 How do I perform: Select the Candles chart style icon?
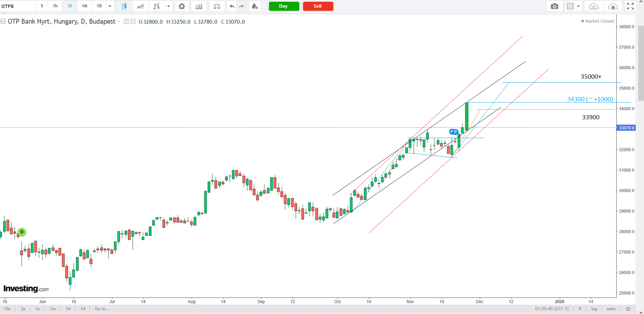pyautogui.click(x=124, y=6)
